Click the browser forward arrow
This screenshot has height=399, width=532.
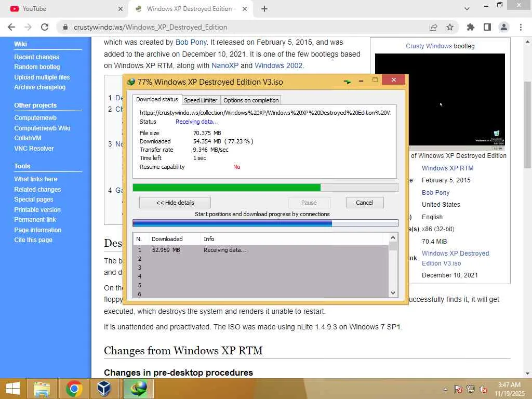click(28, 27)
